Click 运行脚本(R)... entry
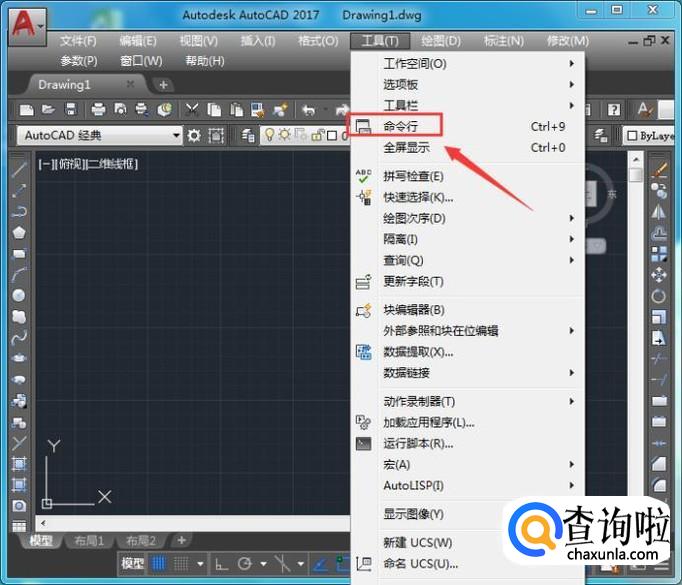Image resolution: width=682 pixels, height=585 pixels. [x=468, y=443]
